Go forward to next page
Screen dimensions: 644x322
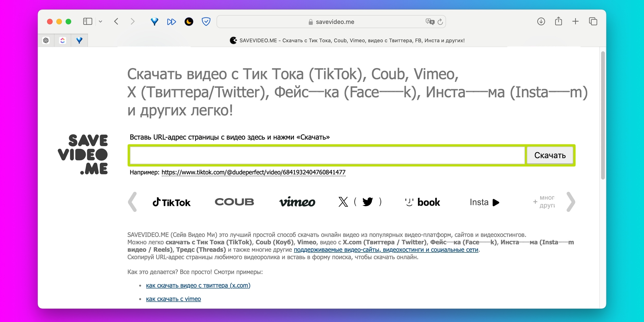coord(132,21)
